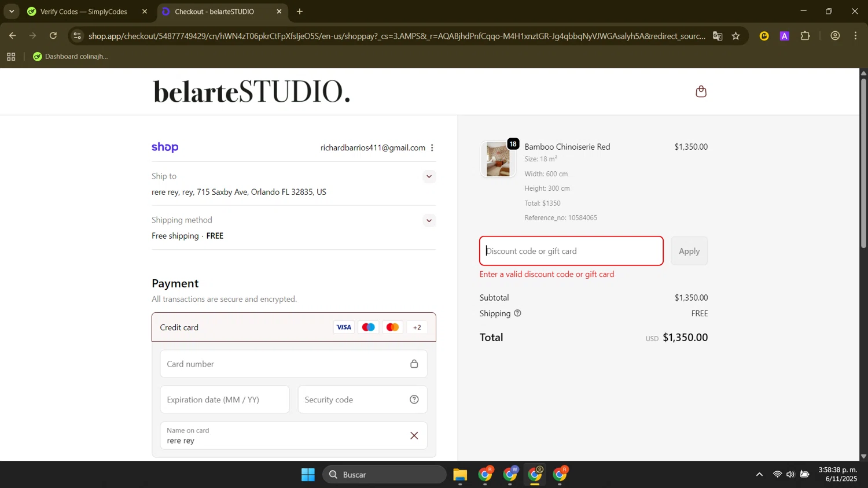Open the translate page icon
This screenshot has width=868, height=488.
tap(718, 36)
